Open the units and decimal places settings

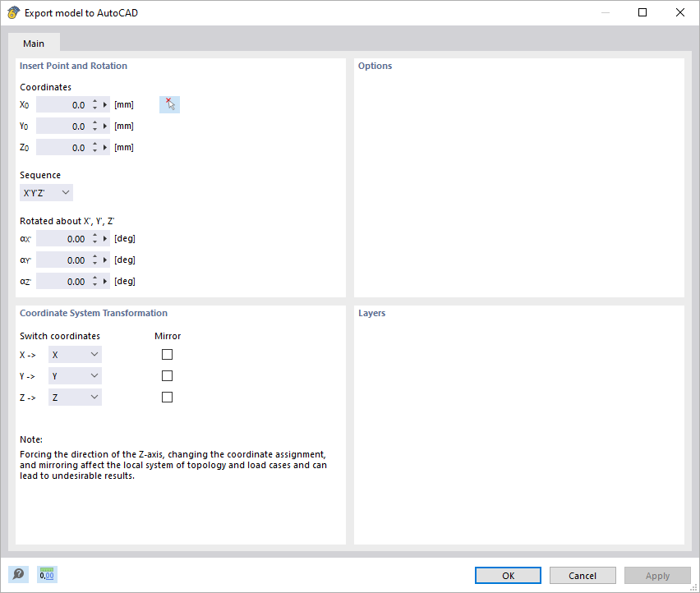tap(46, 573)
